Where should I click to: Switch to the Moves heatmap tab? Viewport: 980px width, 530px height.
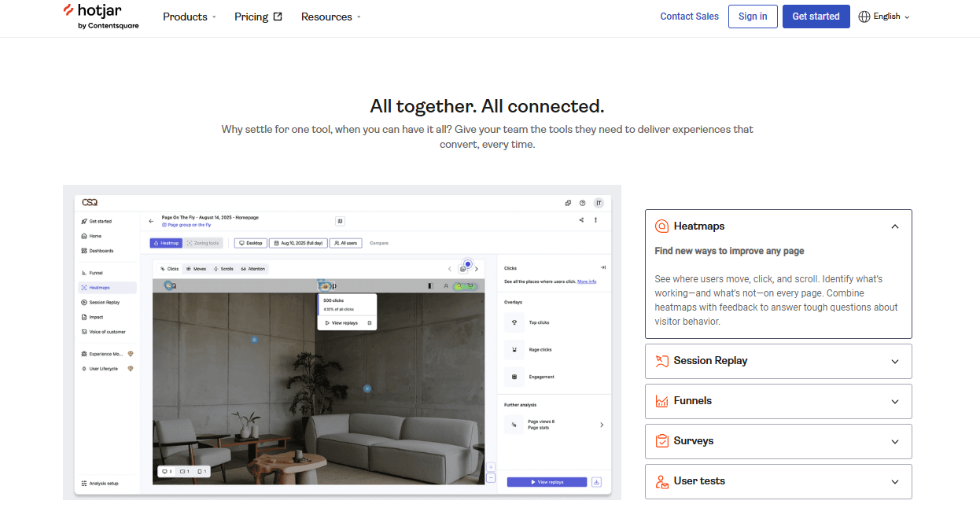197,269
